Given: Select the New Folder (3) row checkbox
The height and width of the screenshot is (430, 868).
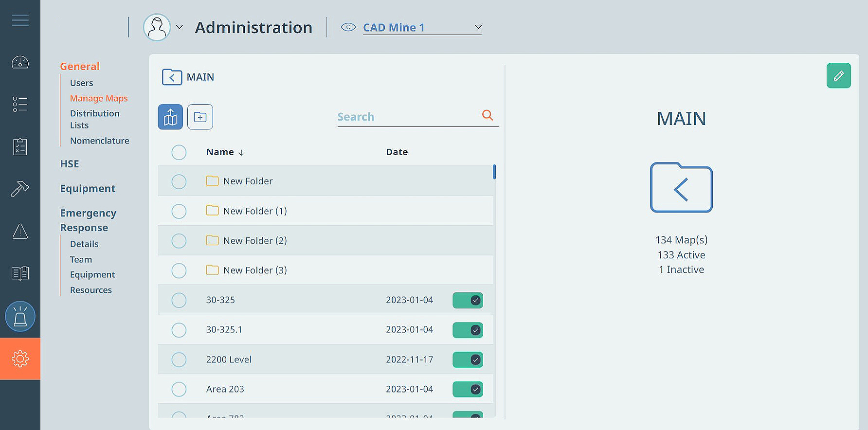Looking at the screenshot, I should [x=179, y=270].
